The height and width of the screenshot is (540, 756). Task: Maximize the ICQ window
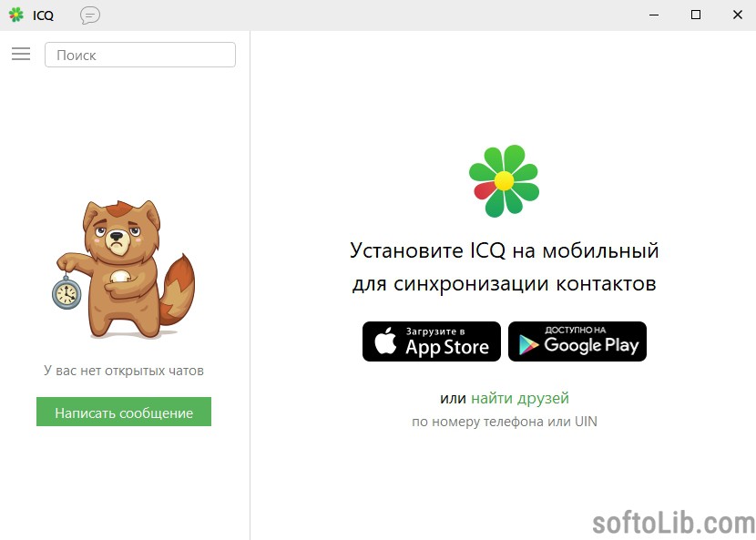(x=696, y=15)
